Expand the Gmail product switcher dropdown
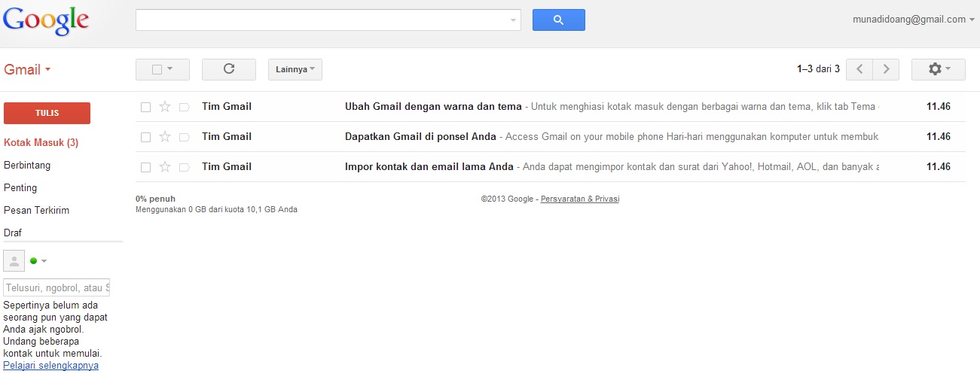 point(48,70)
